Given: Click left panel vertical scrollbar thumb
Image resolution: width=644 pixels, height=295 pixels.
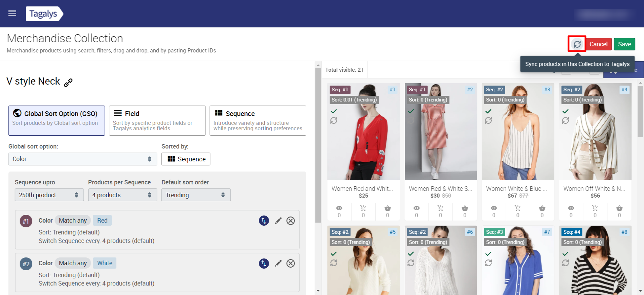Looking at the screenshot, I should pyautogui.click(x=318, y=145).
